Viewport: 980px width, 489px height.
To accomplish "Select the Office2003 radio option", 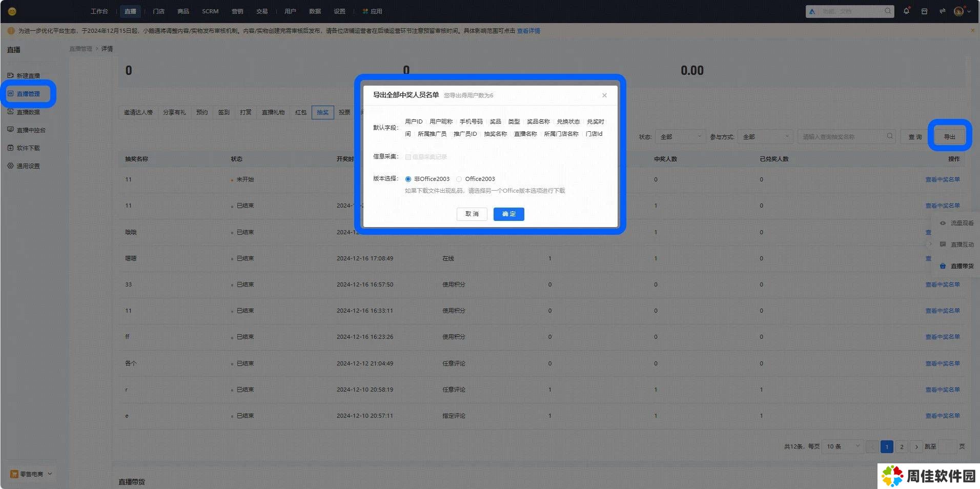I will tap(459, 179).
